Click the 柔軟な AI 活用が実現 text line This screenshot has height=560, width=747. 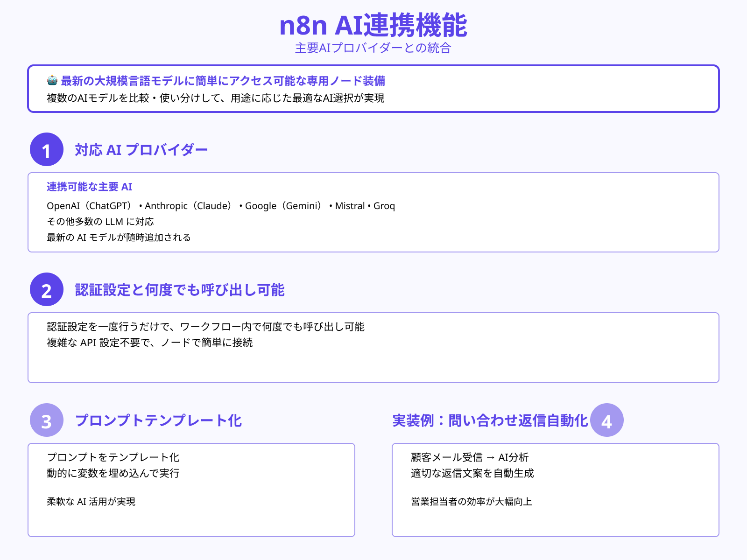[91, 502]
